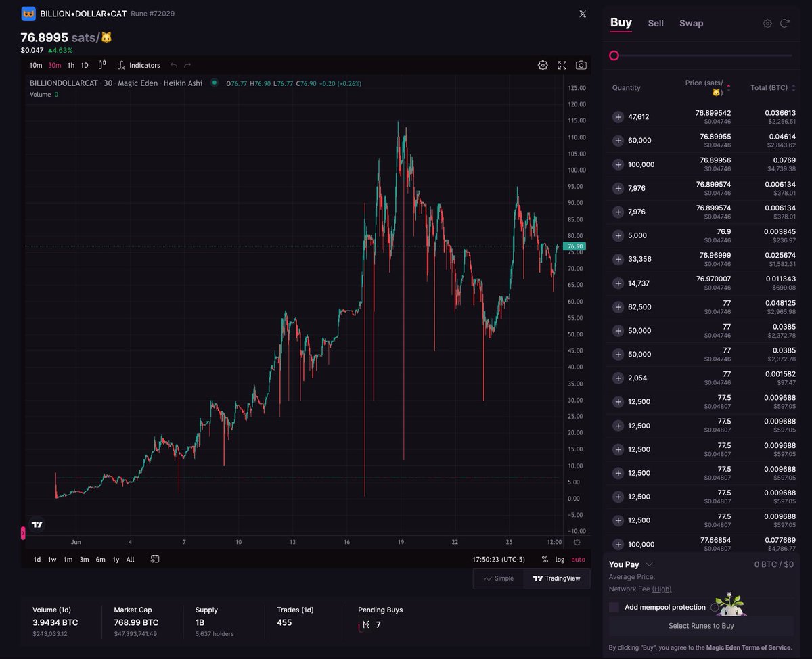The height and width of the screenshot is (659, 812).
Task: Click the BILLIONDOLLARCAT symbol legend title
Action: pos(63,83)
